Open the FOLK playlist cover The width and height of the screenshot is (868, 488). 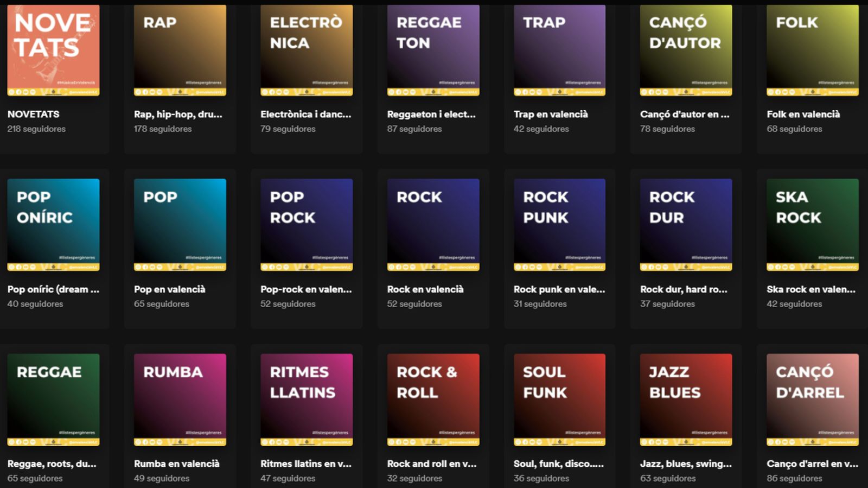pos(812,50)
